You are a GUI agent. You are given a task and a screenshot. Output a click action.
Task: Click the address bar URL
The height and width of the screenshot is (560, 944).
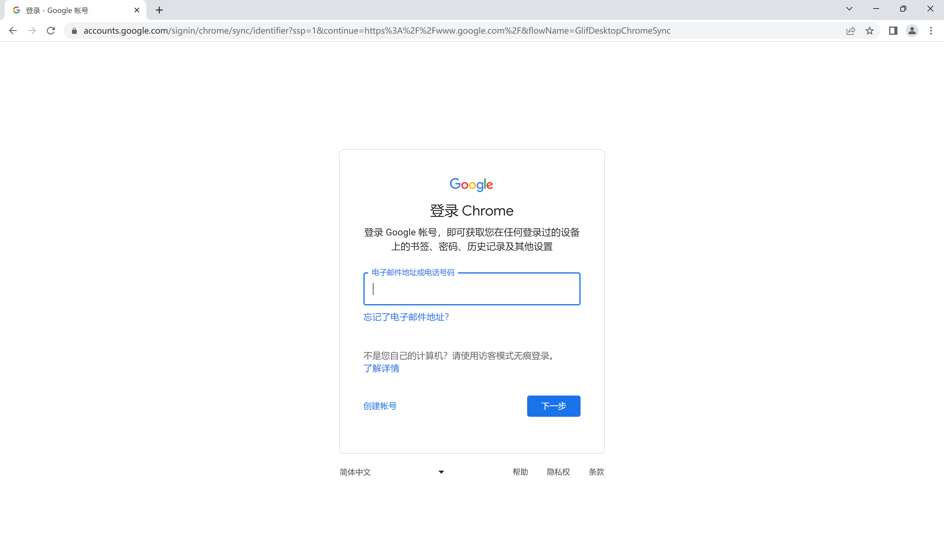click(377, 31)
